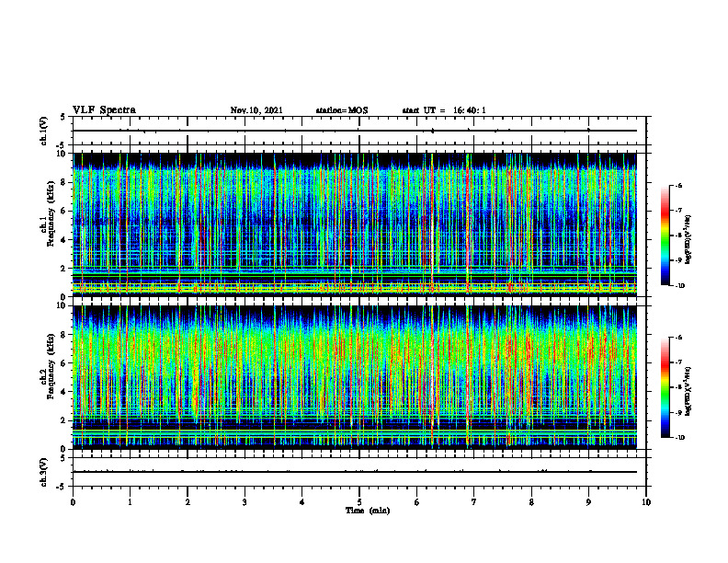
Task: Click the 'ch.3(V)' axis label
Action: pos(44,472)
